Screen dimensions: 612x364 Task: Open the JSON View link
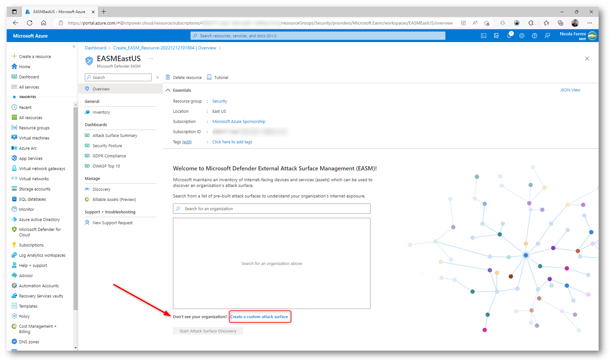tap(570, 90)
